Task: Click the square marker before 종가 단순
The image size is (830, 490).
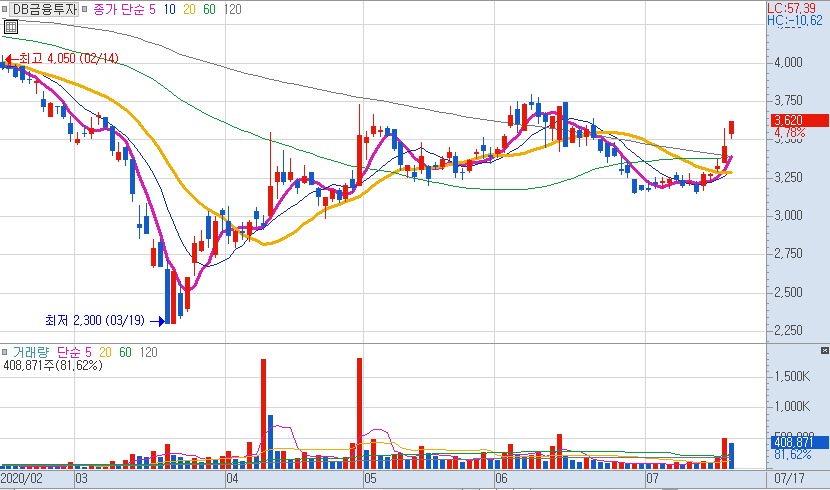Action: (85, 9)
